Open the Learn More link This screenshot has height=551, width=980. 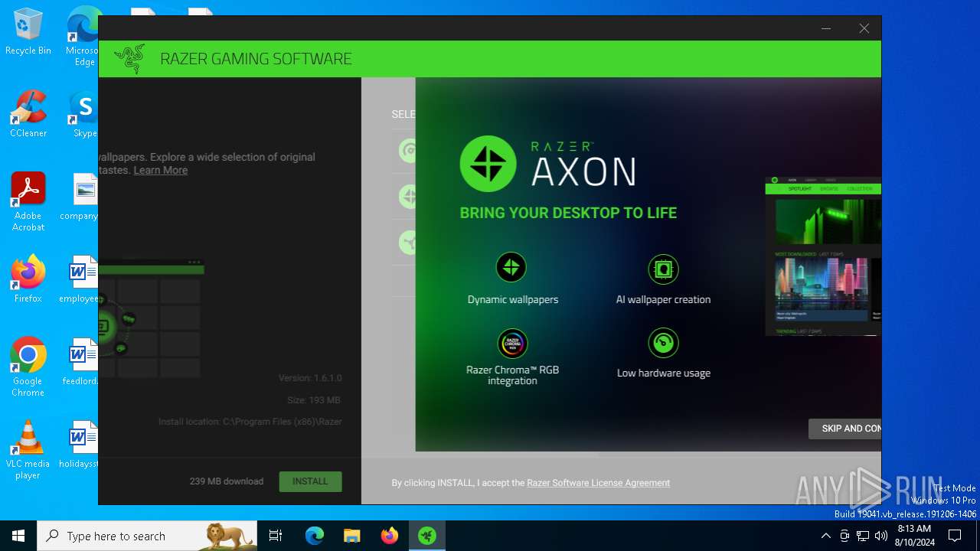tap(161, 170)
